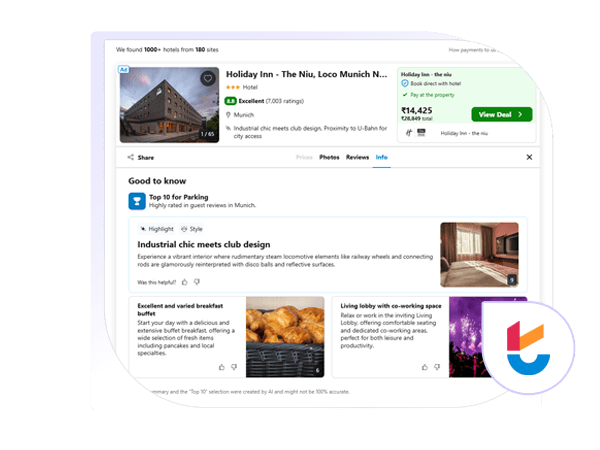Click 'Book direct with hotel' shield icon

(405, 83)
